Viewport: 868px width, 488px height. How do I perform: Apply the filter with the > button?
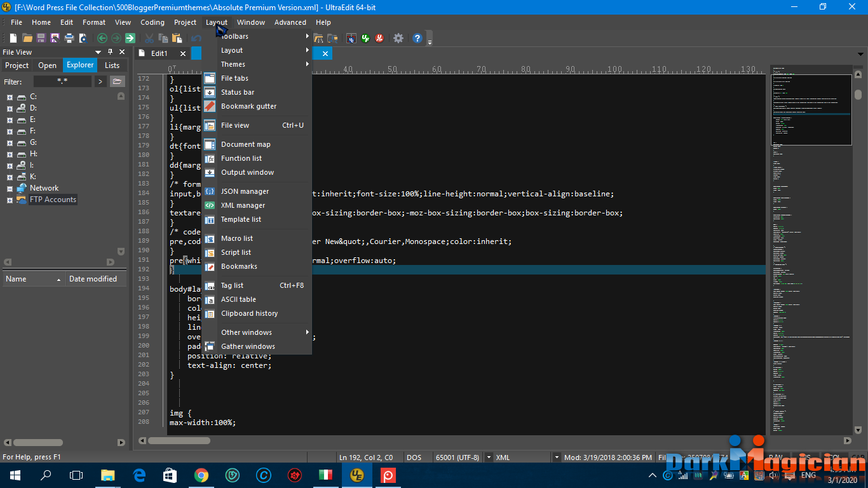click(100, 81)
